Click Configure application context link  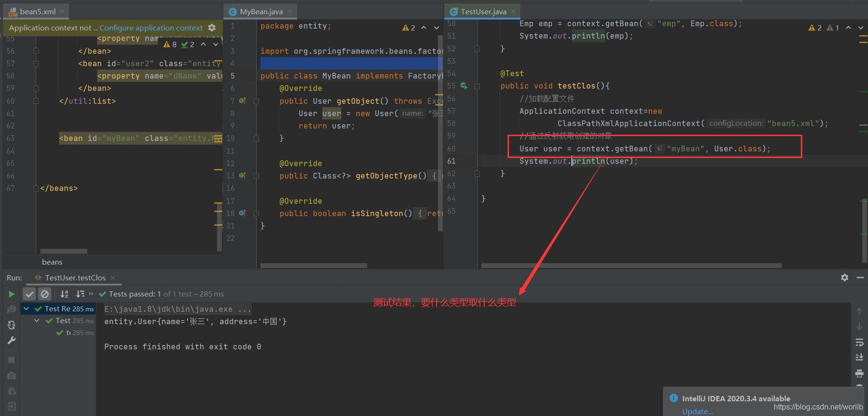pyautogui.click(x=151, y=28)
